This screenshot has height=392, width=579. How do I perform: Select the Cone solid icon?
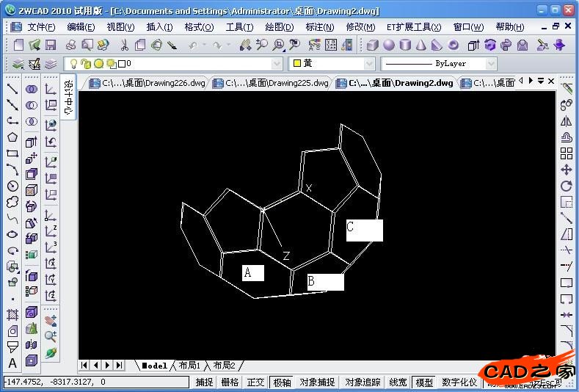click(x=421, y=45)
